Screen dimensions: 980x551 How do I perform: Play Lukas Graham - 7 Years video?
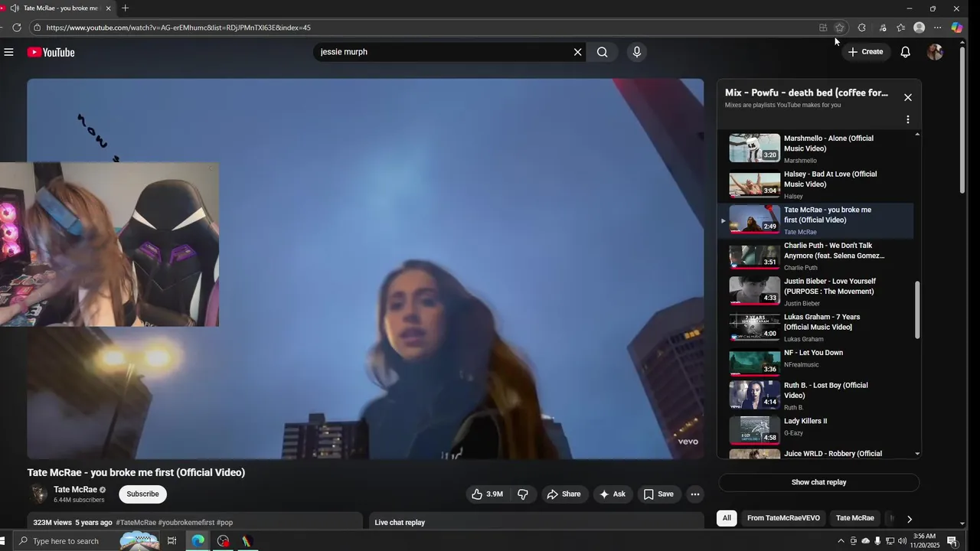815,328
